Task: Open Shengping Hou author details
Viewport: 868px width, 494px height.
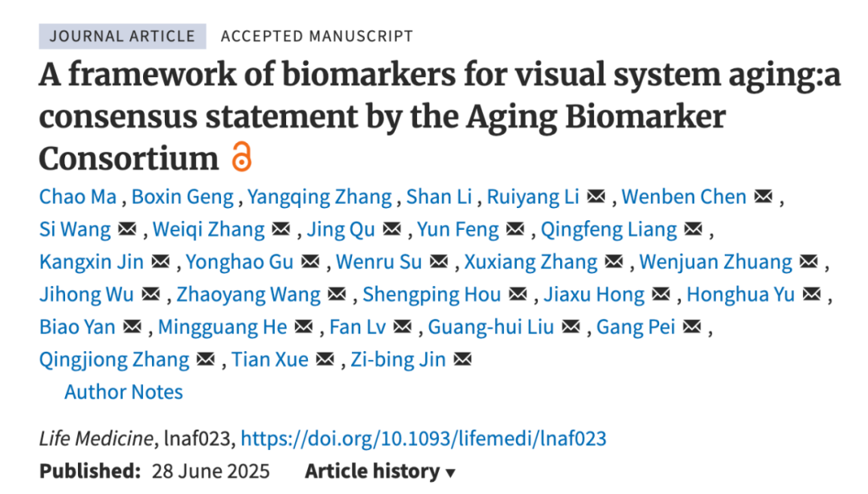Action: click(x=432, y=294)
